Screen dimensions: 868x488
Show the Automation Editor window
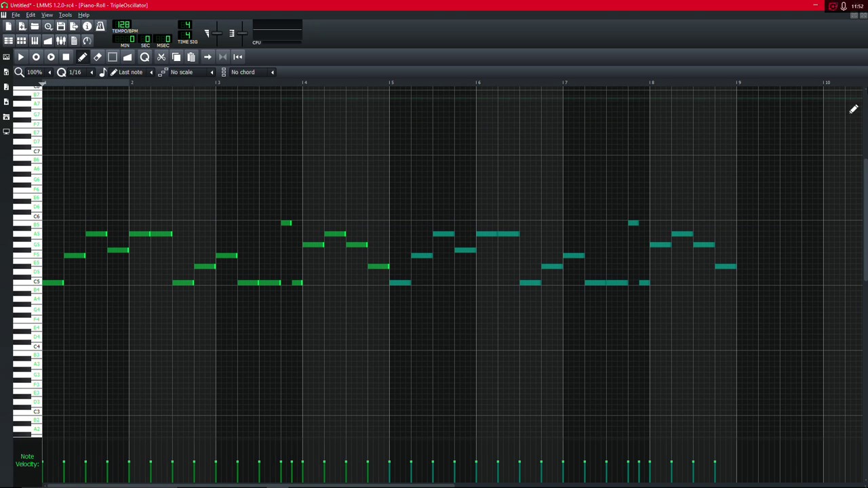click(48, 41)
